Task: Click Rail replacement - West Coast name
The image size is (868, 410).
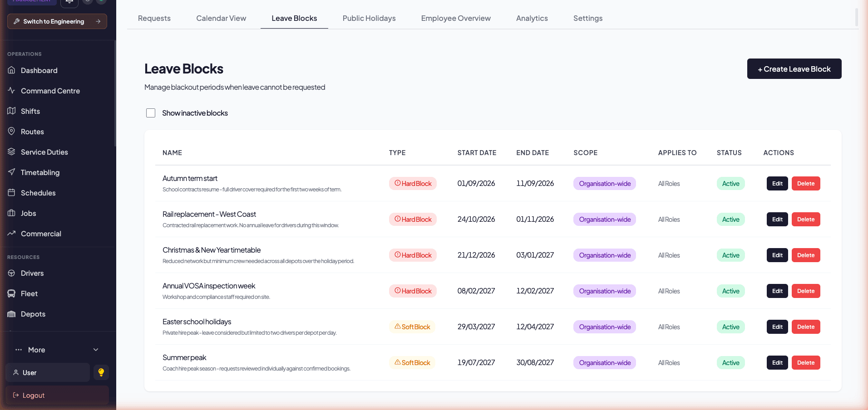Action: tap(209, 215)
